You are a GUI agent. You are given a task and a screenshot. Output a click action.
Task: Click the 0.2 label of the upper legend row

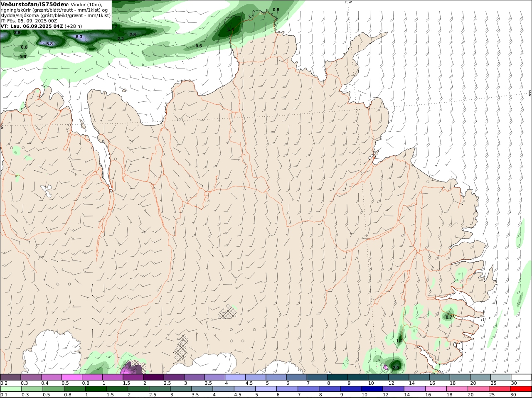(4, 383)
